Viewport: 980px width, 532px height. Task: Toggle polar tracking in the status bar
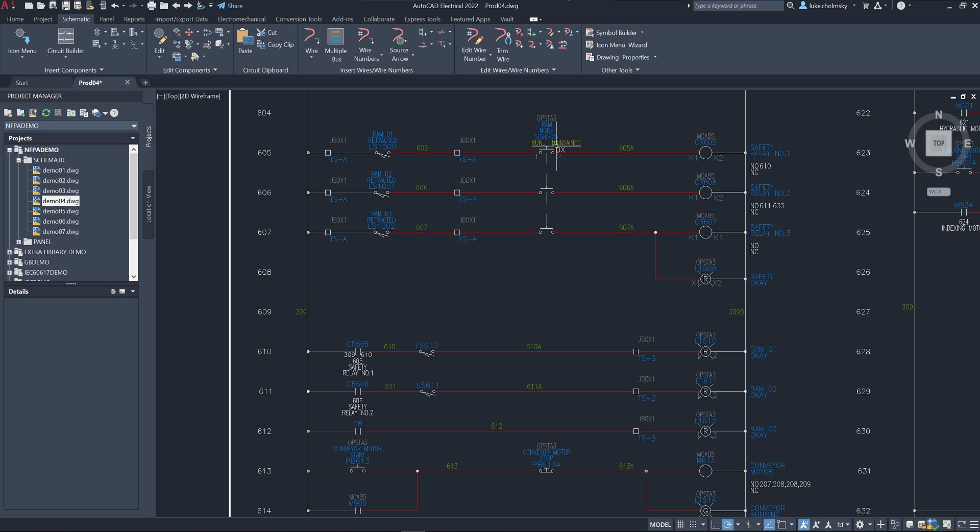pyautogui.click(x=728, y=524)
